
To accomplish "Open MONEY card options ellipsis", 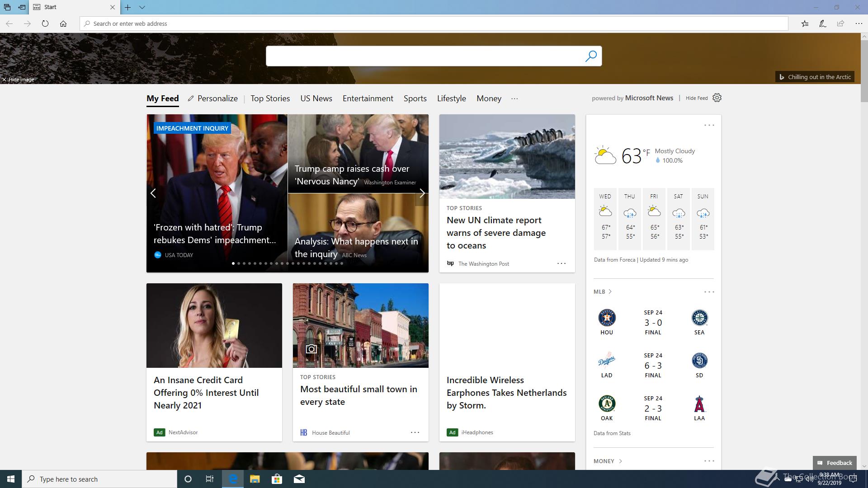I will [709, 461].
